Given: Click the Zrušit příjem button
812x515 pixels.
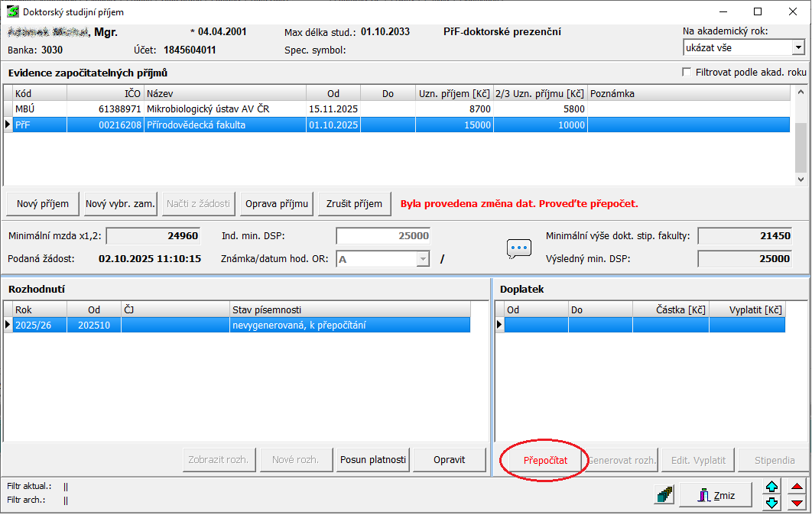Looking at the screenshot, I should [354, 204].
